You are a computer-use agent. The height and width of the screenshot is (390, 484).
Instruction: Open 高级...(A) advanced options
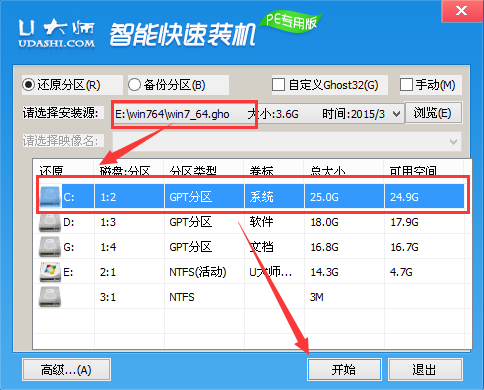point(66,370)
